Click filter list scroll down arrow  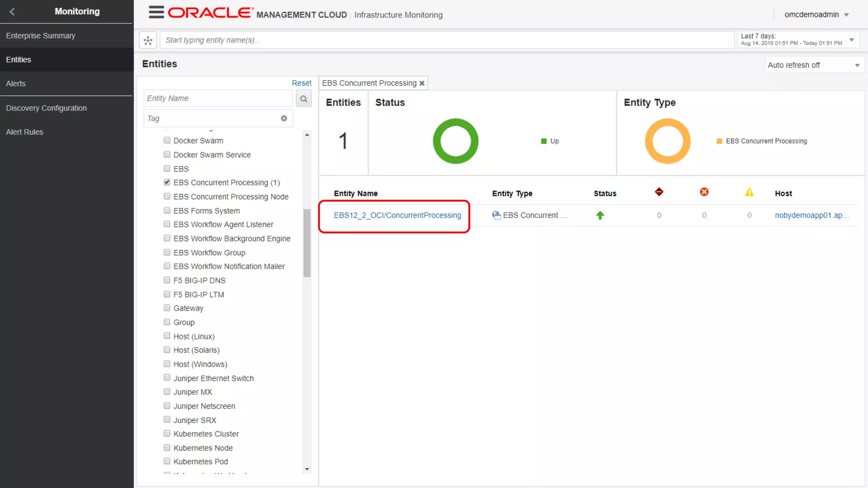point(307,469)
